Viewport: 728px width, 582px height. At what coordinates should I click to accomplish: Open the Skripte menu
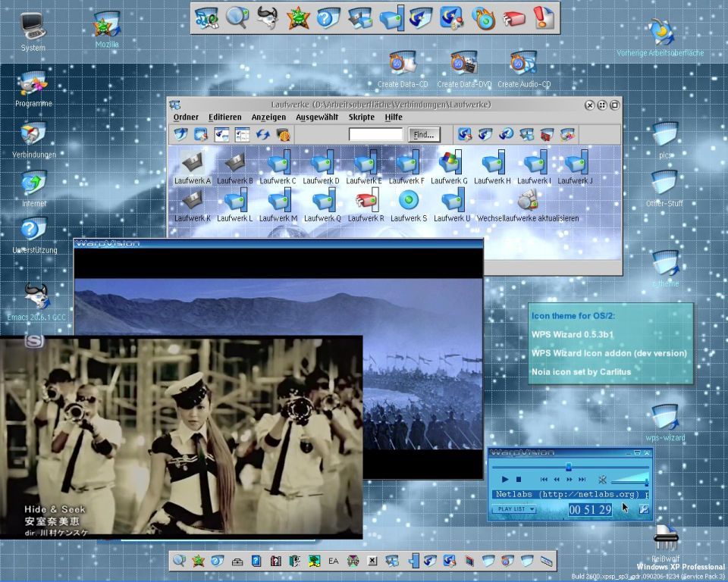pos(362,117)
